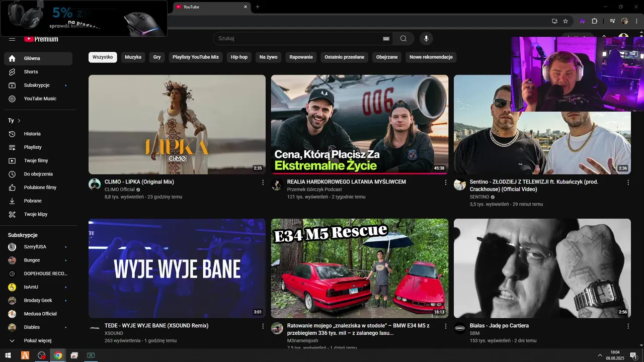Open OBS Studio from taskbar
Image resolution: width=644 pixels, height=362 pixels.
[x=42, y=355]
